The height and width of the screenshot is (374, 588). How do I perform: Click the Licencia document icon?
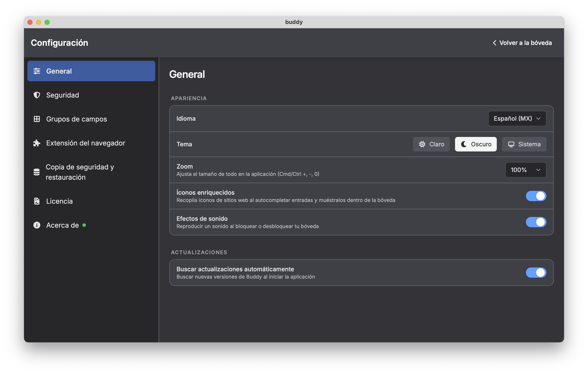[x=37, y=201]
